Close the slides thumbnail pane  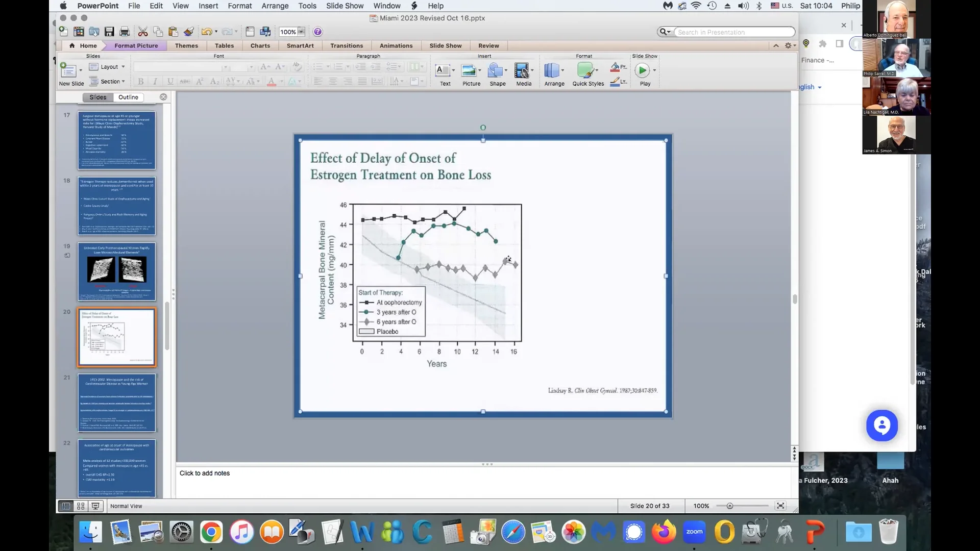click(x=163, y=97)
